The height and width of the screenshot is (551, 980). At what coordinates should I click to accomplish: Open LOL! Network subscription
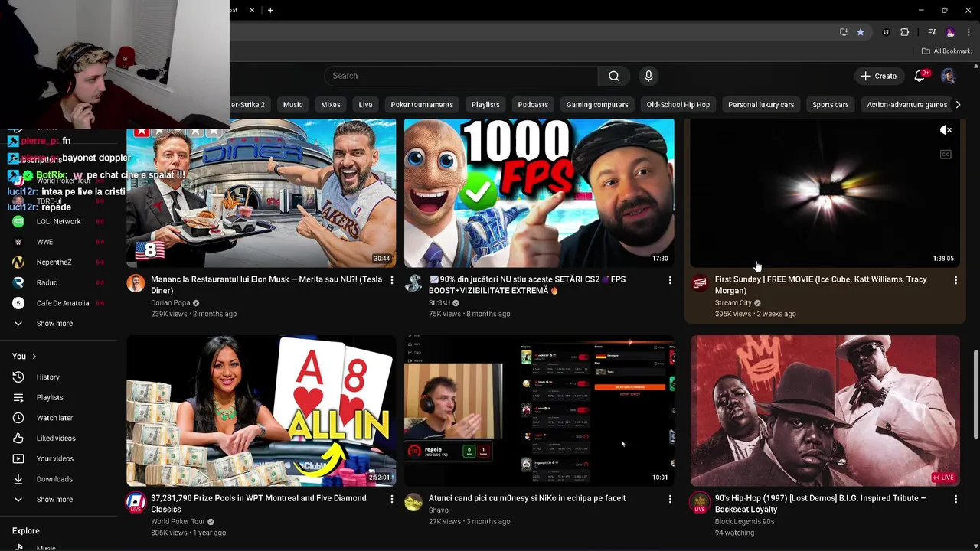(x=58, y=222)
